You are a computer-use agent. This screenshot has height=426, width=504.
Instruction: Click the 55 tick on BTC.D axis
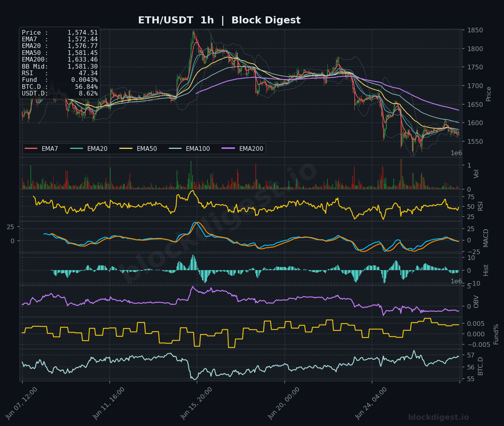tap(470, 379)
